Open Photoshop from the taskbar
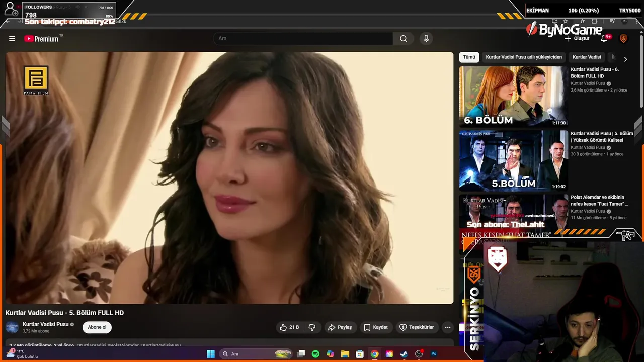The image size is (644, 362). coord(434,354)
